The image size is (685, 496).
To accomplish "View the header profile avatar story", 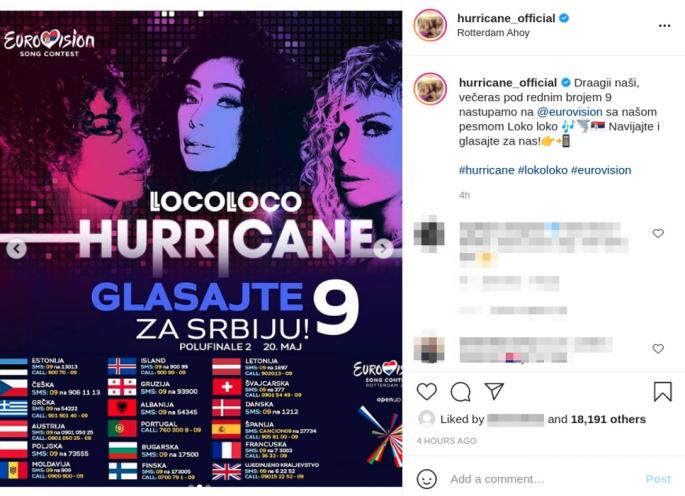I will pyautogui.click(x=430, y=25).
